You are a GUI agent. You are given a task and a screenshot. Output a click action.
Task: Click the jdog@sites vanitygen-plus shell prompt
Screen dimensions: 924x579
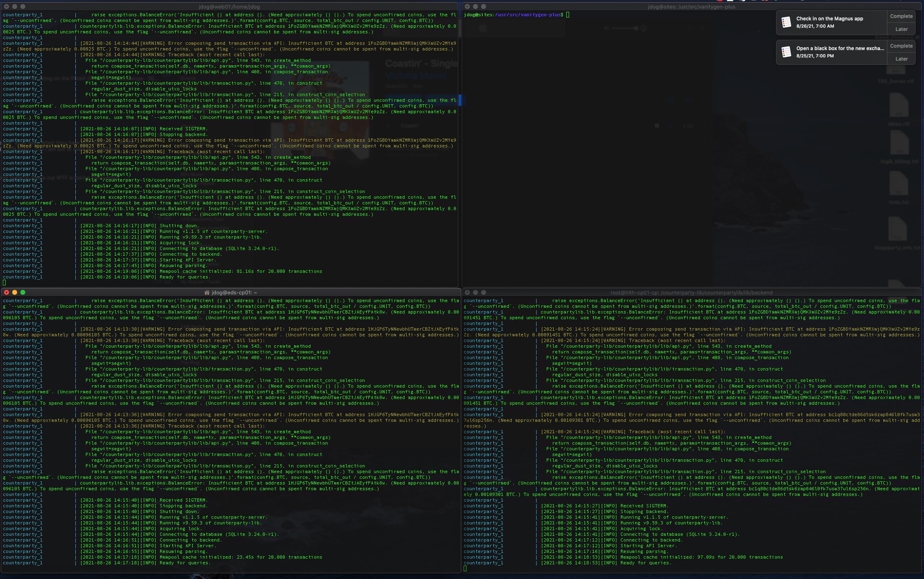(514, 15)
